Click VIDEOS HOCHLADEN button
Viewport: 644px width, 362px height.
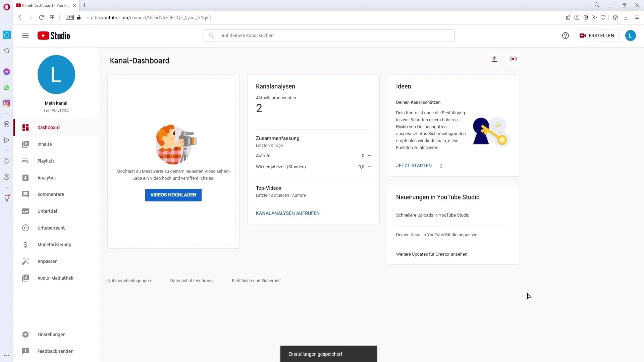click(x=173, y=194)
